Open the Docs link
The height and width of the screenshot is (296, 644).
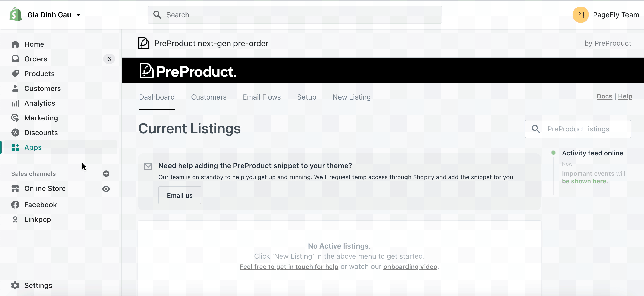pos(604,96)
